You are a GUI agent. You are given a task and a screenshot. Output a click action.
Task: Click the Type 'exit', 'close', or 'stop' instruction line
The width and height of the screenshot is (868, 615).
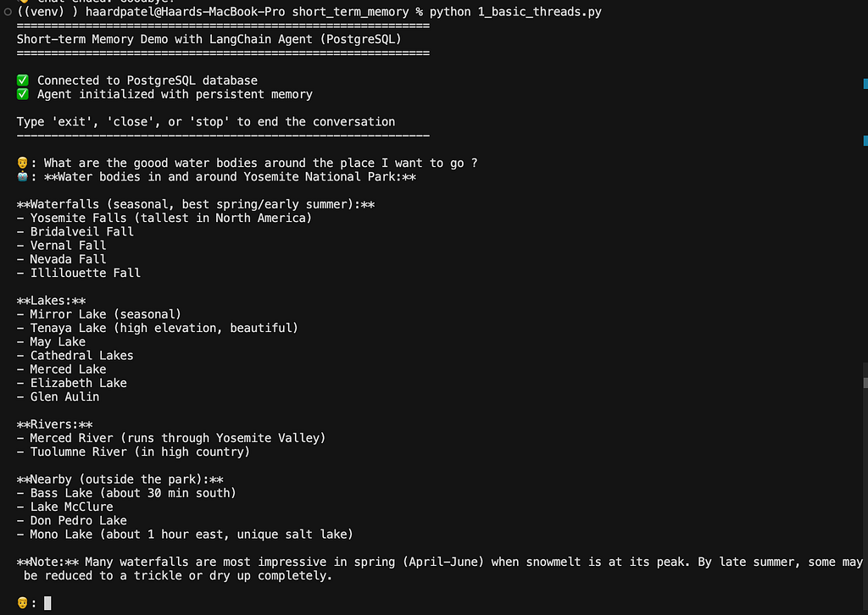click(x=206, y=122)
